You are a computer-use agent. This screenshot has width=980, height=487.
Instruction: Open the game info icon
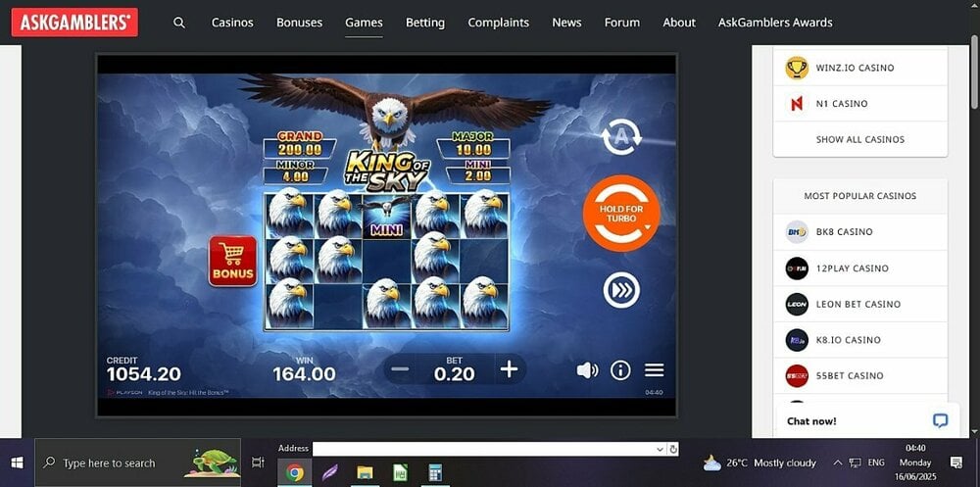620,370
